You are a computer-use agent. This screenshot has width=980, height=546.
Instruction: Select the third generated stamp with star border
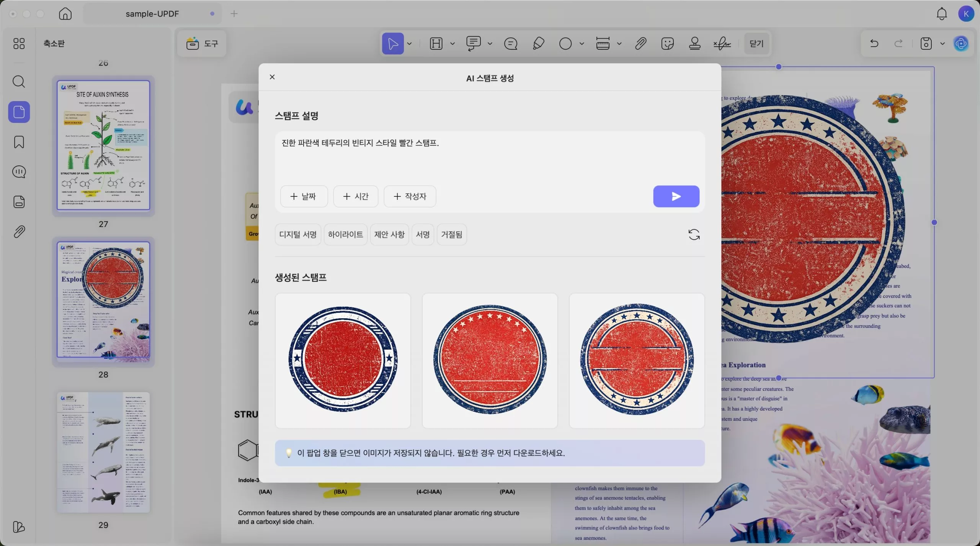(x=637, y=360)
